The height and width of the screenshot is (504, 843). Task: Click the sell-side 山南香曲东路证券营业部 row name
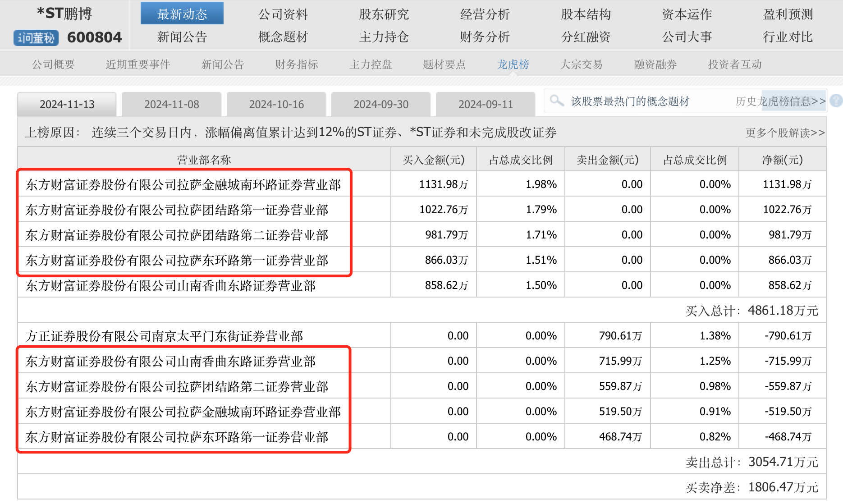(170, 361)
